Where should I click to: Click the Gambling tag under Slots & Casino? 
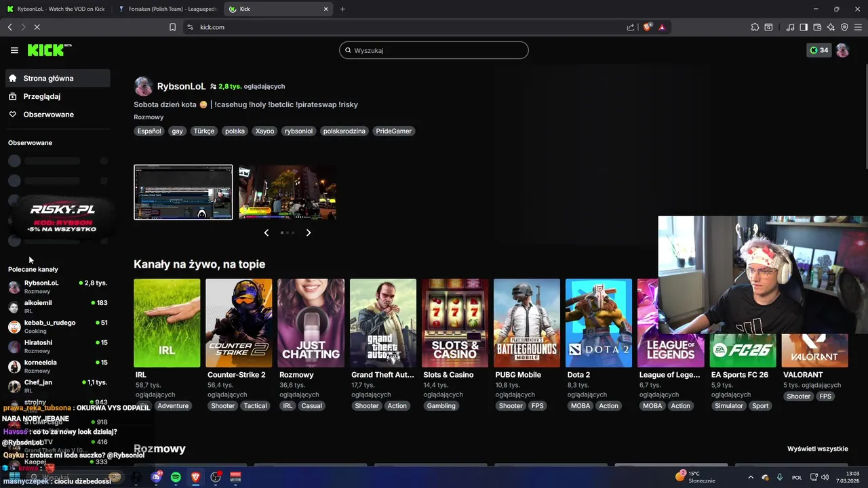pos(441,406)
